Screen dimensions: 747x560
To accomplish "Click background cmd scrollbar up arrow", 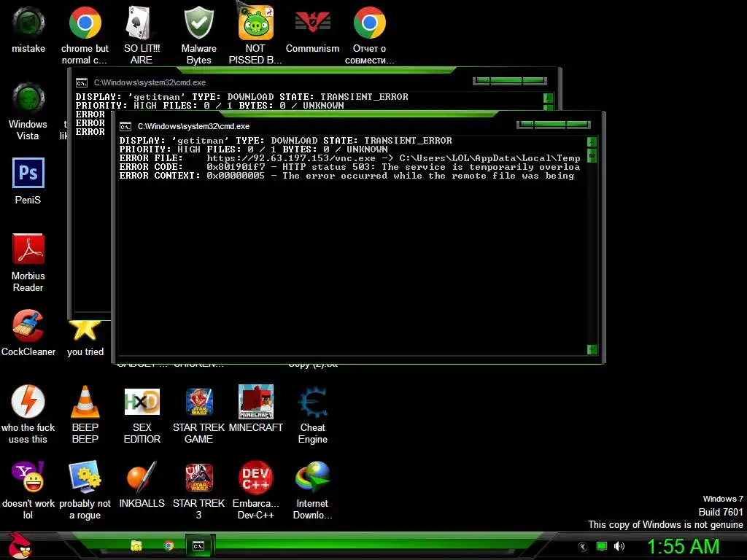I will point(548,98).
